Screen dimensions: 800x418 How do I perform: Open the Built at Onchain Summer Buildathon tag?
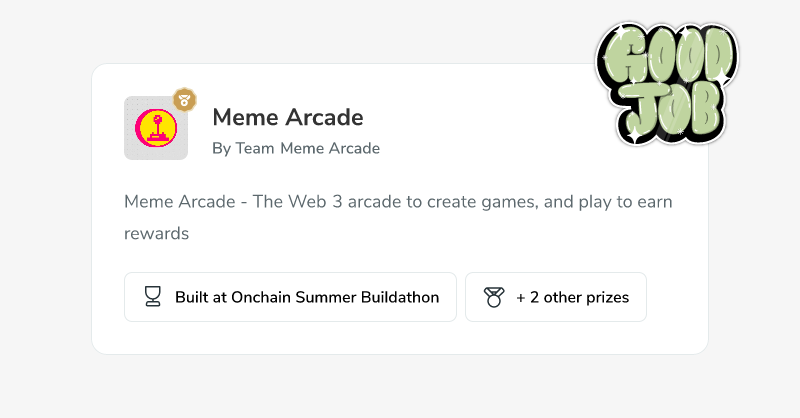point(290,297)
